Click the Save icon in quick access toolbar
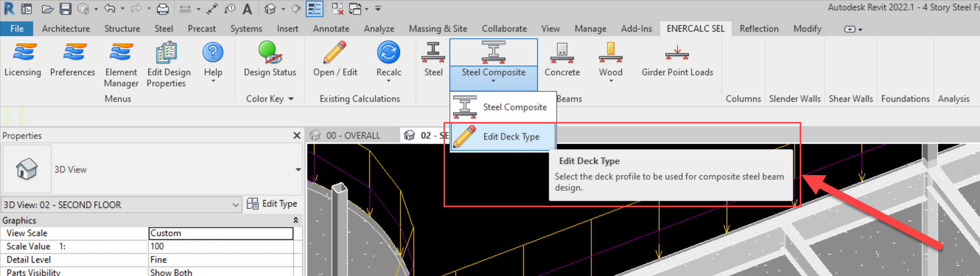 pyautogui.click(x=65, y=9)
